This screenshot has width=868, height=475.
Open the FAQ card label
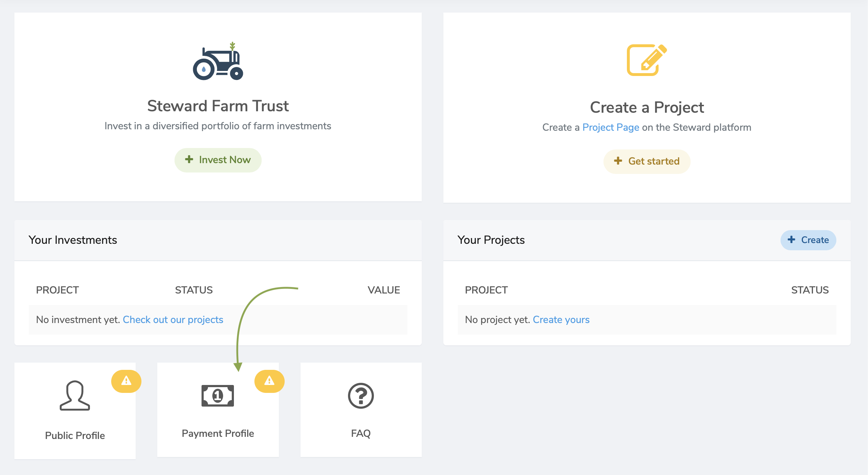[361, 433]
